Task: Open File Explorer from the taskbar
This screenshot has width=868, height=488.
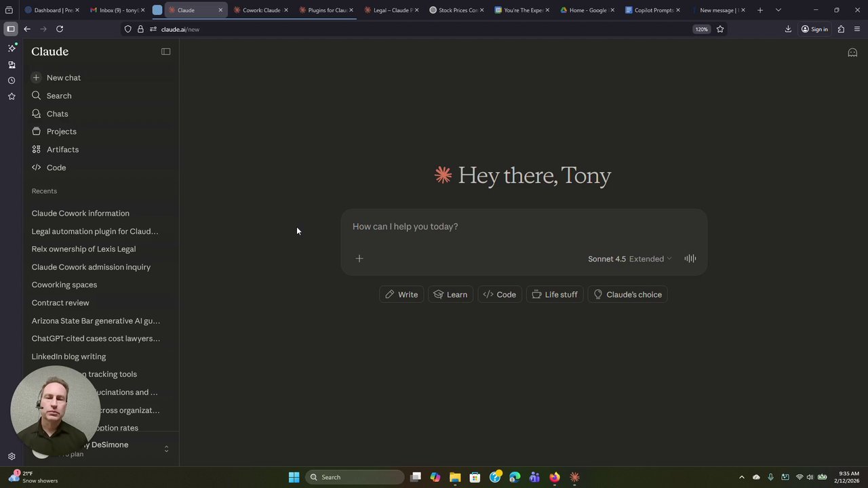Action: tap(455, 477)
